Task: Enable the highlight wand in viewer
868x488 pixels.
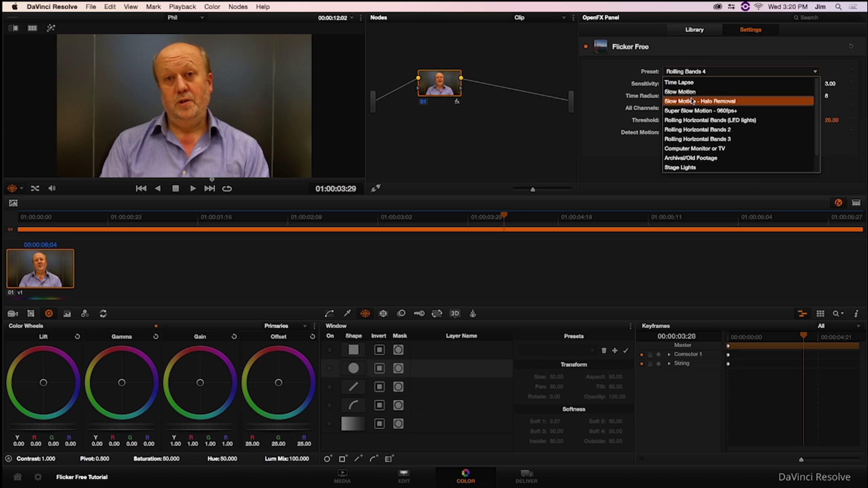Action: tap(51, 28)
